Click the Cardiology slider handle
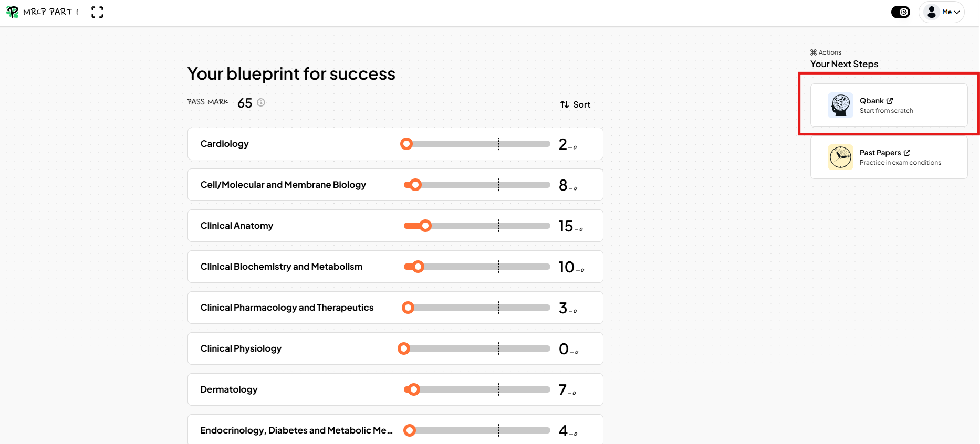The image size is (980, 444). click(x=406, y=144)
